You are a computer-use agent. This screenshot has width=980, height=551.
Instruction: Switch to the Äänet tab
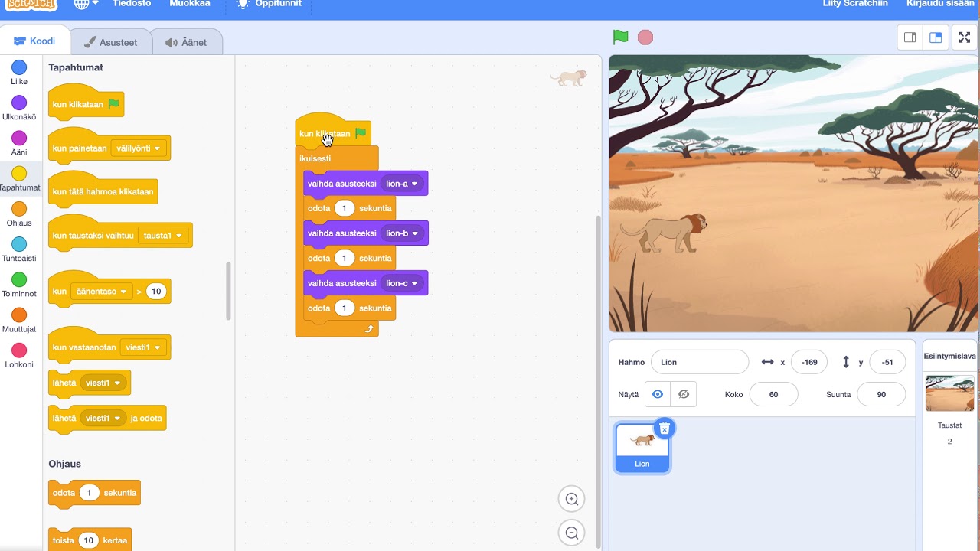[186, 42]
